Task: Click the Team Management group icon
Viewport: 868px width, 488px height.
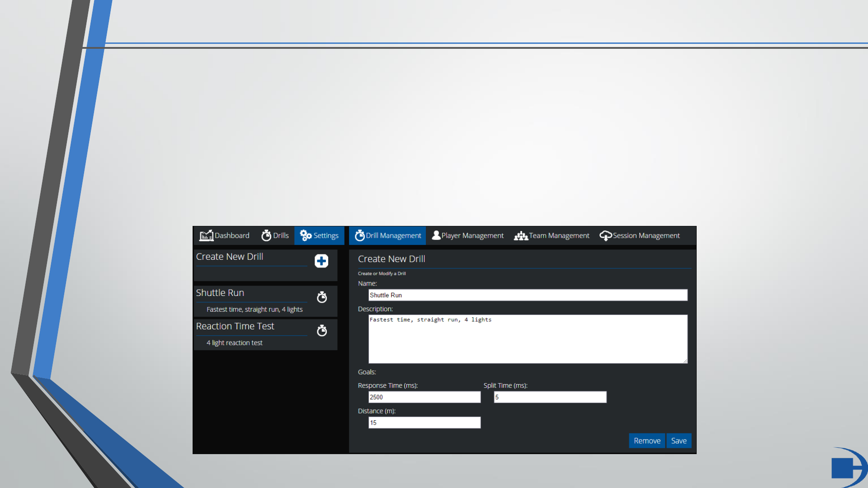Action: point(521,235)
